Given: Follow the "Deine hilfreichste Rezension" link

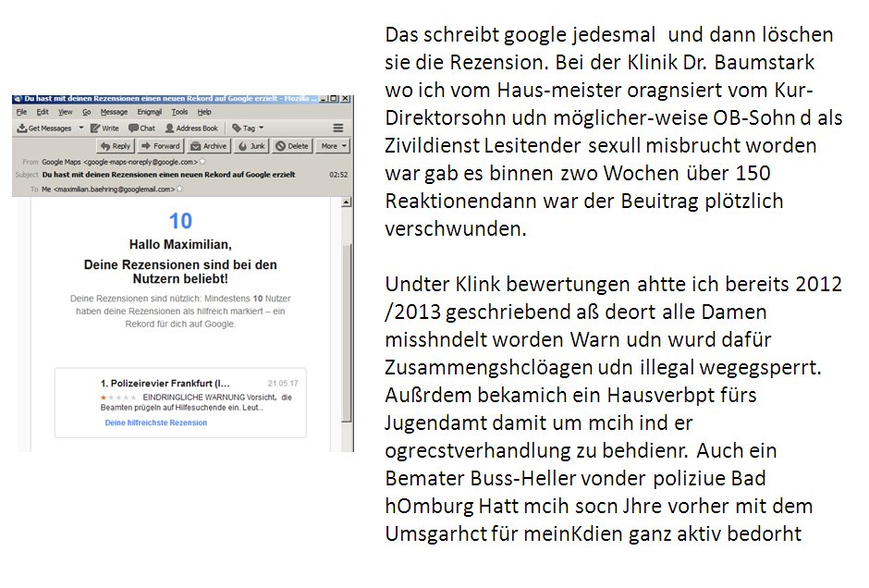Looking at the screenshot, I should (155, 423).
